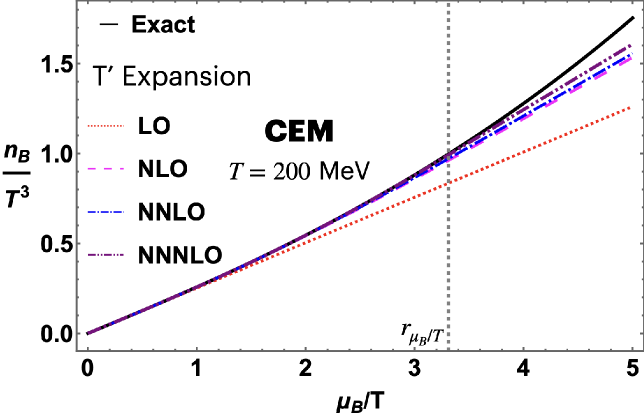Click the x-axis tick label 5
The width and height of the screenshot is (644, 413).
click(x=632, y=368)
